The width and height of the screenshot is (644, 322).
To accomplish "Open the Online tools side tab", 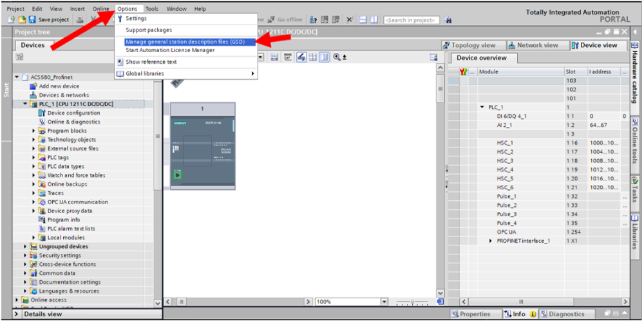I will tap(636, 144).
